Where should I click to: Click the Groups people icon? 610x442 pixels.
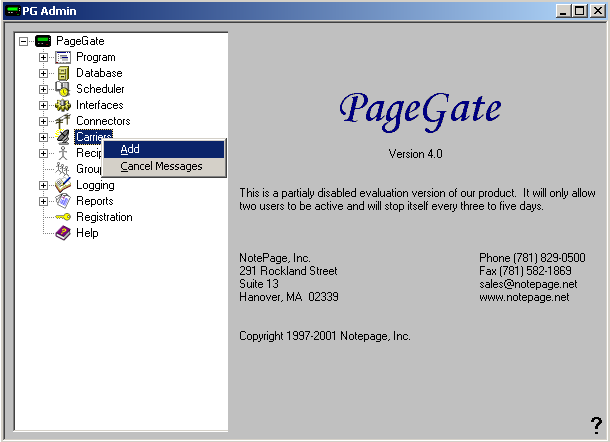tap(62, 169)
